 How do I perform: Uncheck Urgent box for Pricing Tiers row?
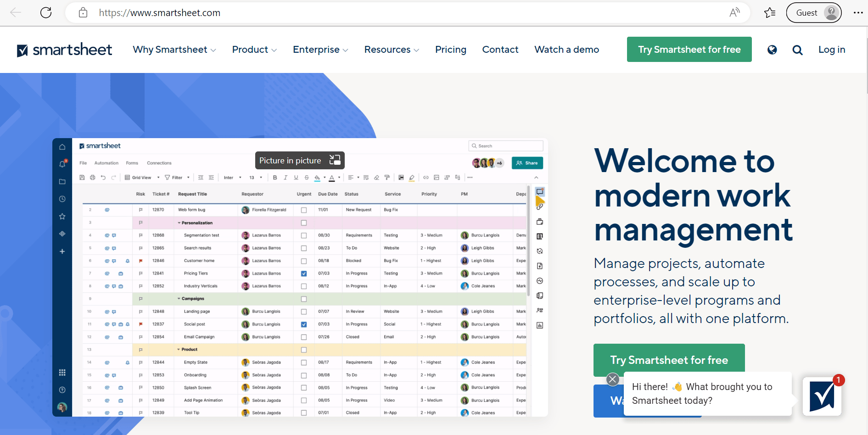pyautogui.click(x=304, y=273)
